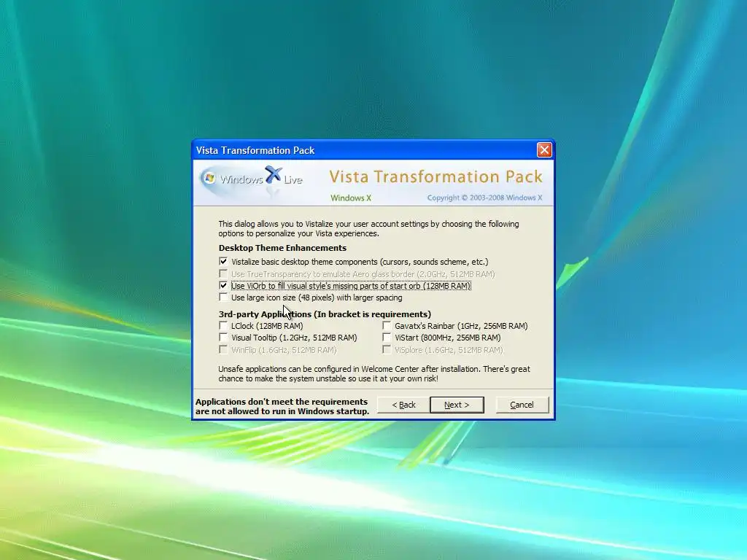The width and height of the screenshot is (747, 560).
Task: Cancel the Vista Transformation Pack setup
Action: [x=522, y=405]
